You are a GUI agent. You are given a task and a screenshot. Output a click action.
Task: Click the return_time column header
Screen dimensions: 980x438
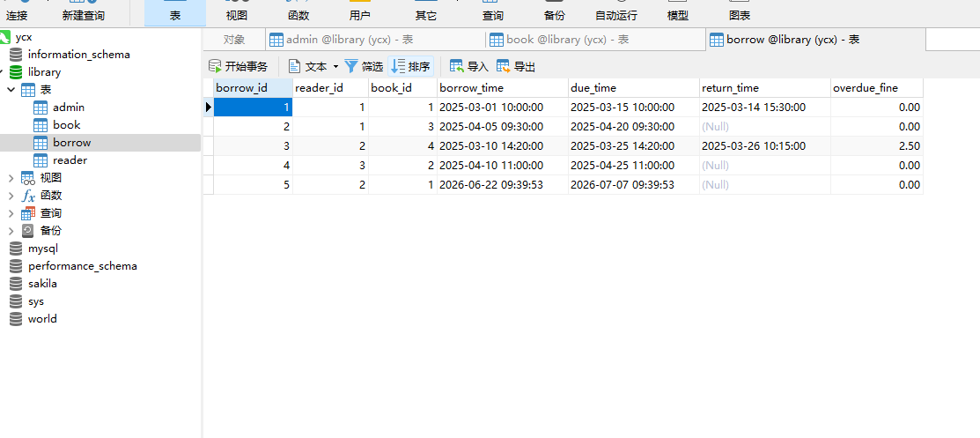pyautogui.click(x=765, y=88)
